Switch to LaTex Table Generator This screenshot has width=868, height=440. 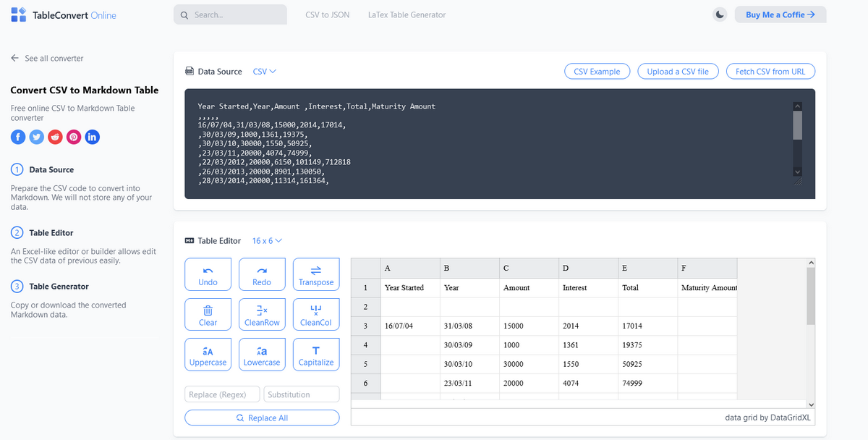(x=406, y=14)
